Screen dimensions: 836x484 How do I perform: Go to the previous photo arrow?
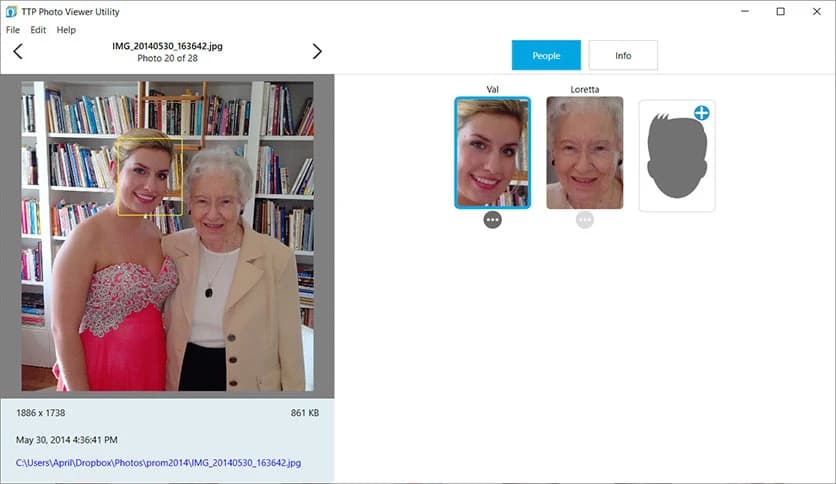coord(18,52)
